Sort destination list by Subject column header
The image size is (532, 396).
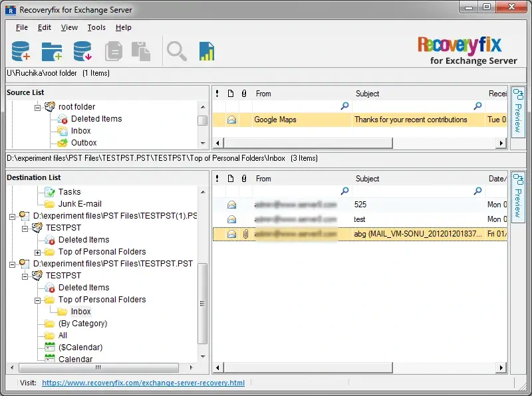pos(367,179)
